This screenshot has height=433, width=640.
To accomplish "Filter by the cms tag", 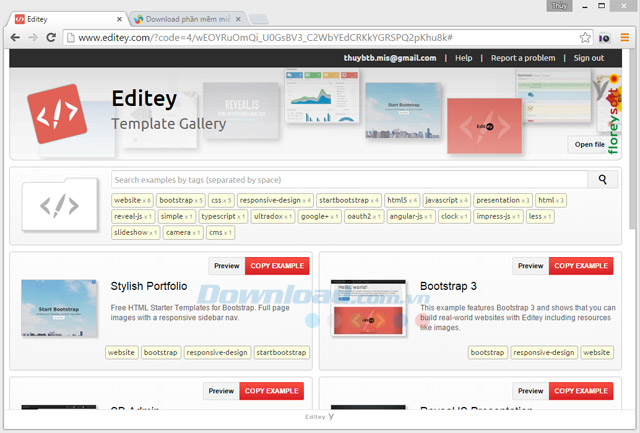I will (220, 233).
